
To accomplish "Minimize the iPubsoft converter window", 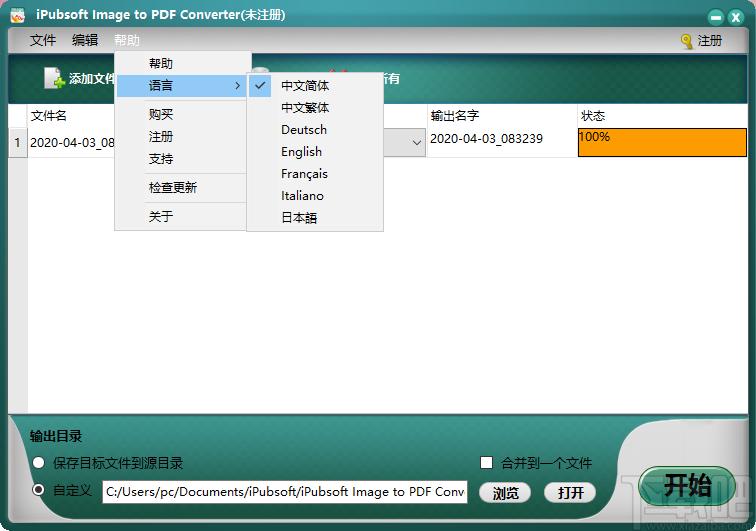I will (x=716, y=17).
